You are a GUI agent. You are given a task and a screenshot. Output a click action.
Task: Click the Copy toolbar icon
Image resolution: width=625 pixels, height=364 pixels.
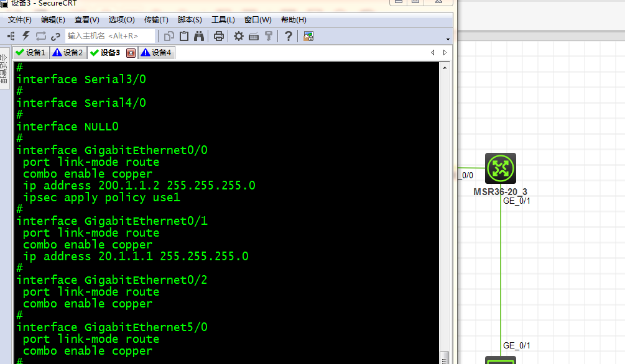point(169,36)
